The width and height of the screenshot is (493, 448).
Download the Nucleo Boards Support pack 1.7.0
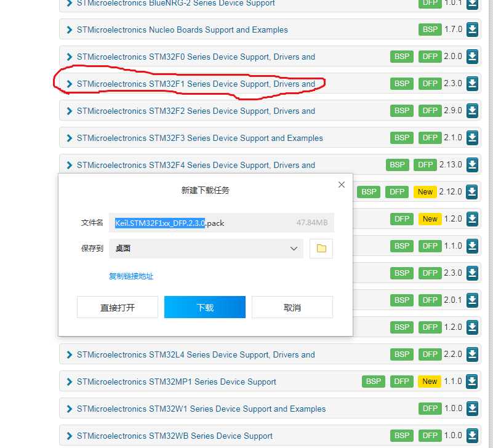tap(472, 30)
